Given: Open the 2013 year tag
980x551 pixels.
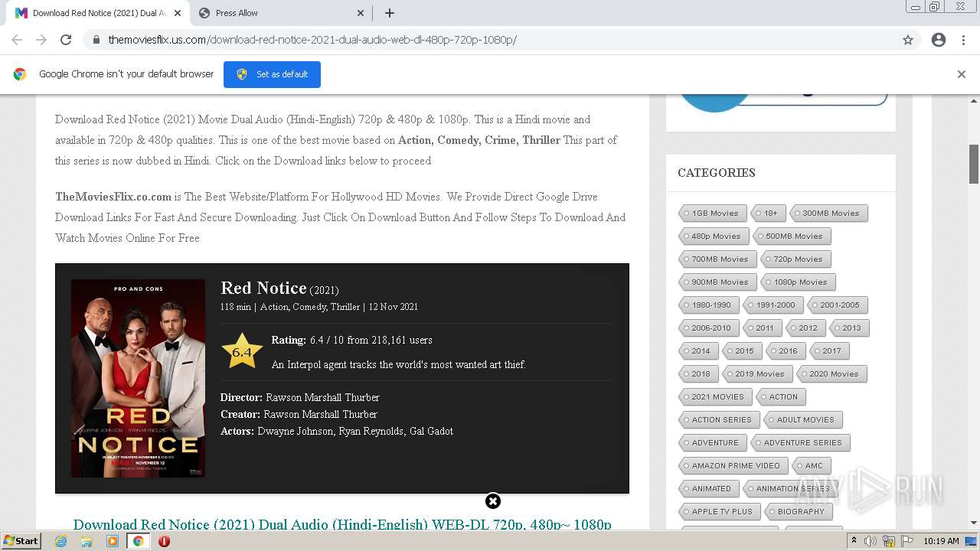Looking at the screenshot, I should pos(848,328).
